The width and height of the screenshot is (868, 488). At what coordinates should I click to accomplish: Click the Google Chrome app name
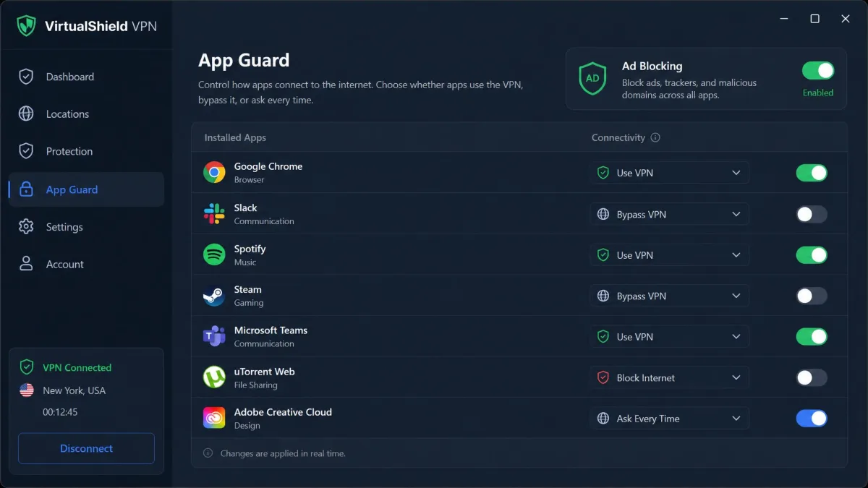[268, 166]
